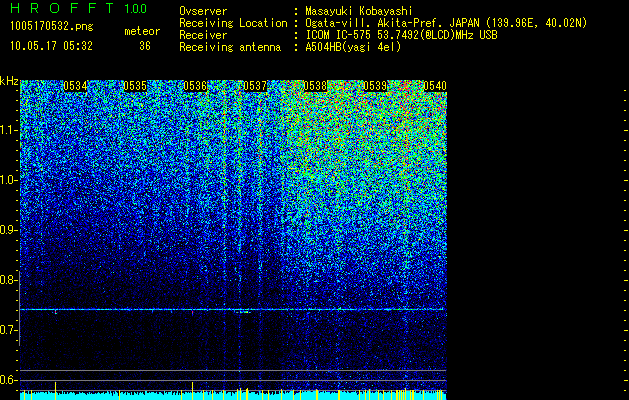Click the 0536 time marker

point(195,86)
